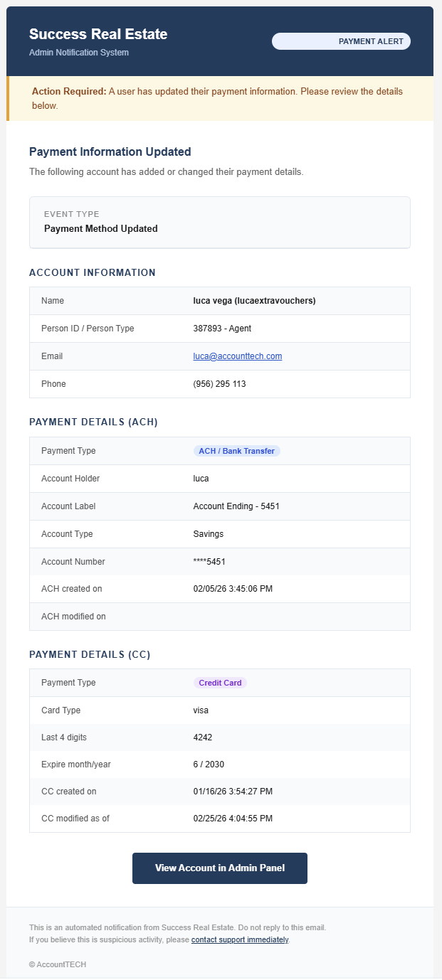The width and height of the screenshot is (442, 980).
Task: Click the Payment Method Updated event text
Action: [100, 229]
